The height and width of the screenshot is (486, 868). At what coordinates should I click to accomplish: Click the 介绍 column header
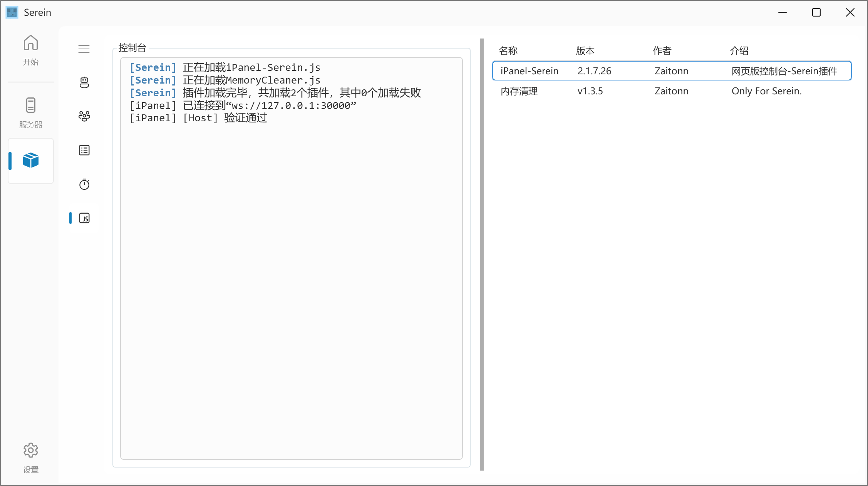739,50
